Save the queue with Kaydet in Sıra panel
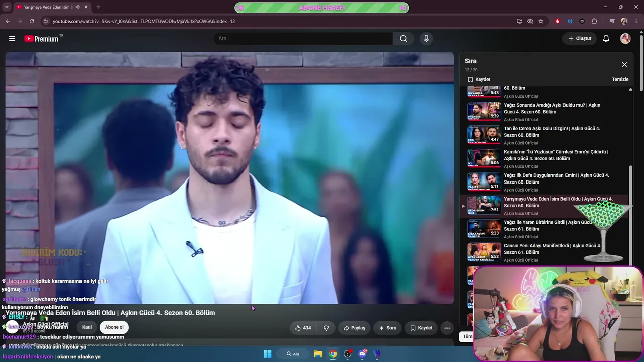The image size is (644, 362). (x=479, y=79)
